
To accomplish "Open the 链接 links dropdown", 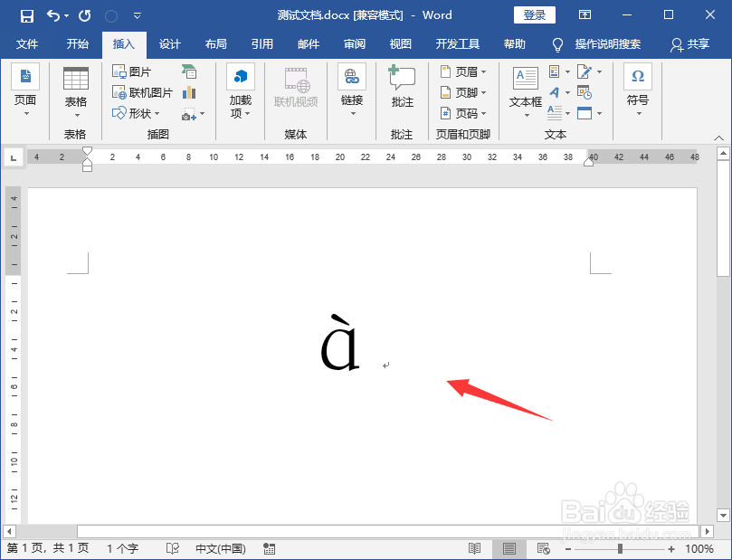I will [x=352, y=91].
